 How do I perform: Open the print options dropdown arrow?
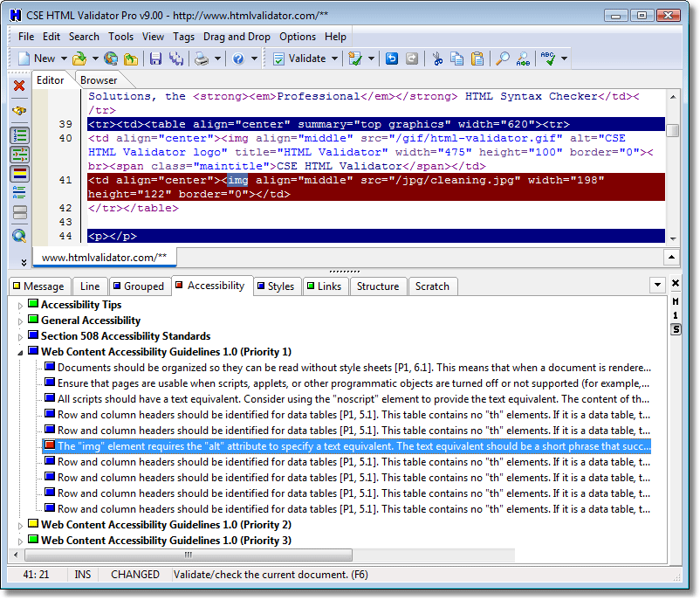pos(217,59)
